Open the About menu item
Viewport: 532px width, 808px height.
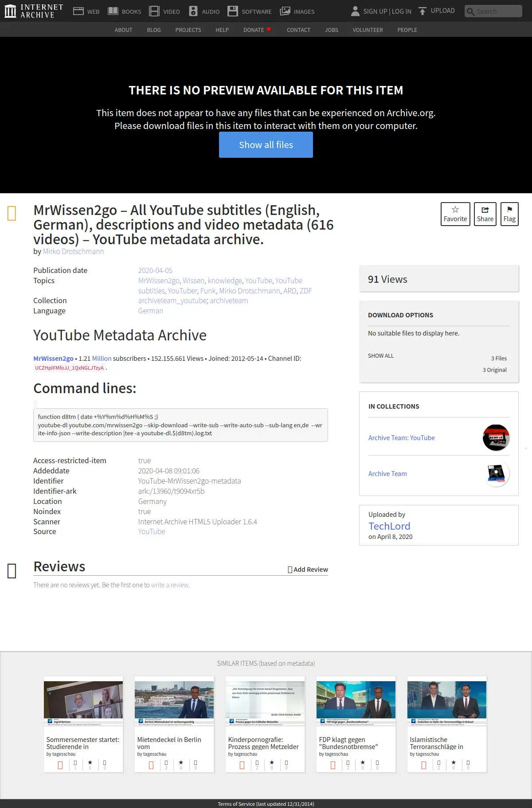(x=123, y=30)
